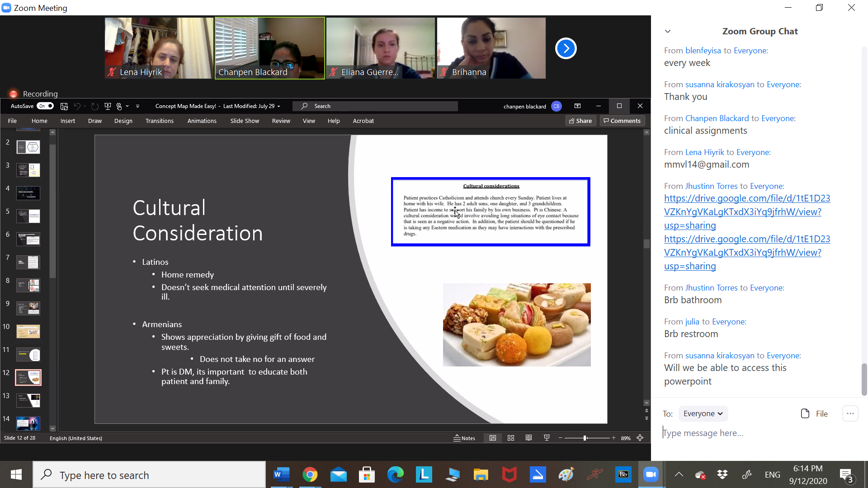Click the Zoom chat scrollbar
The image size is (868, 488).
point(864,380)
